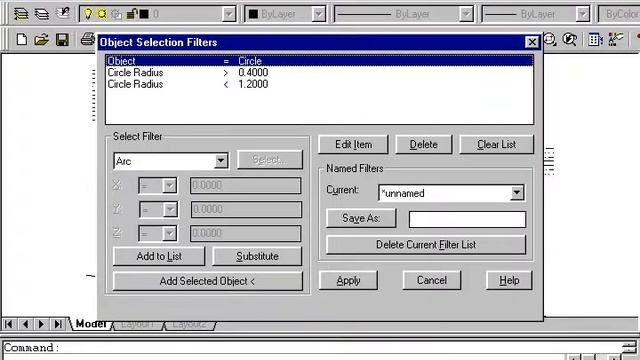Click the Delete button
Screen dimensions: 640x360
point(424,144)
